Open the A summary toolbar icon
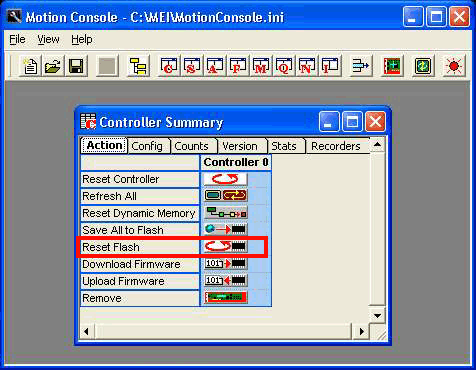The height and width of the screenshot is (370, 476). tap(215, 65)
